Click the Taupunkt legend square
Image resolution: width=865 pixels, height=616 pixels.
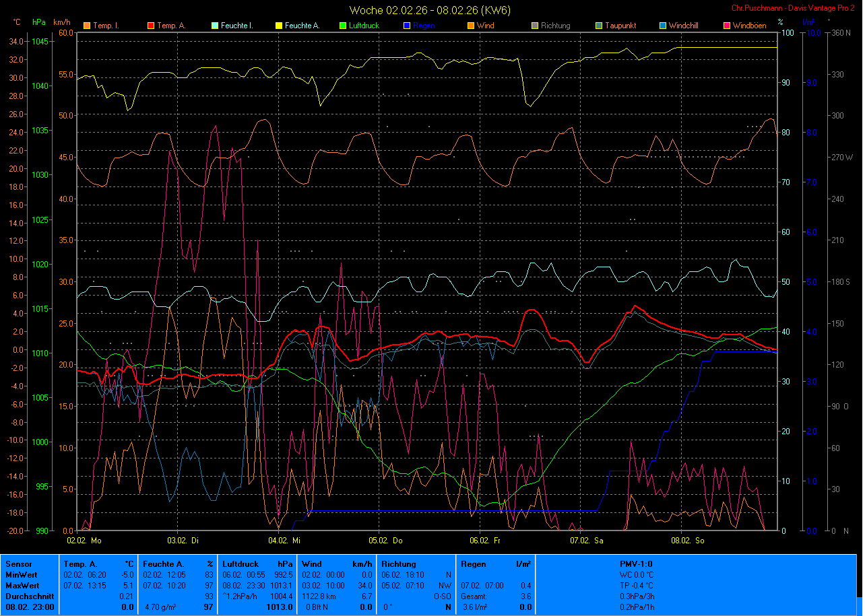pos(599,26)
